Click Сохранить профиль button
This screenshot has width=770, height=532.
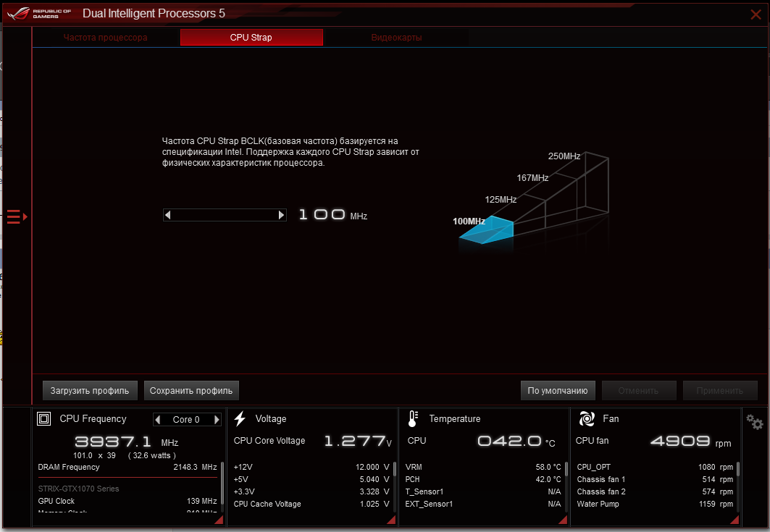click(191, 391)
